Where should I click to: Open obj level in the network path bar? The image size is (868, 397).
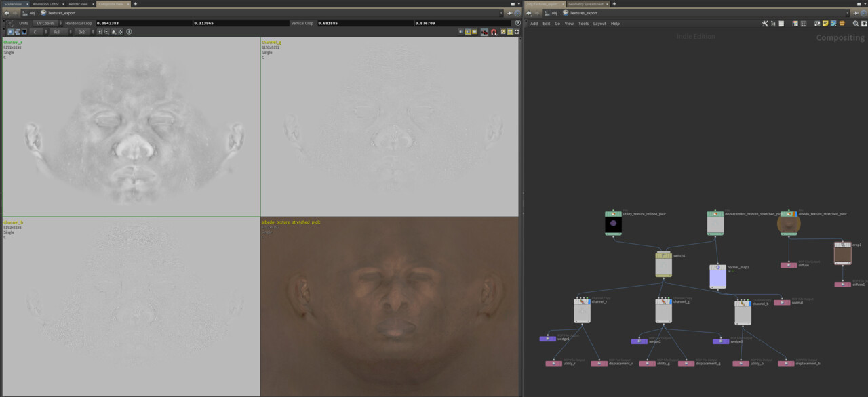pos(555,13)
